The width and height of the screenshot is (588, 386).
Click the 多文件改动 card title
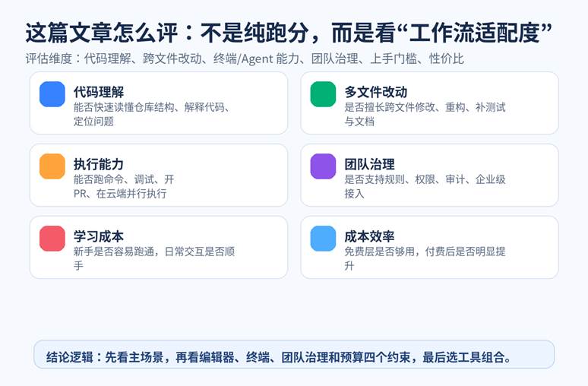coord(376,92)
